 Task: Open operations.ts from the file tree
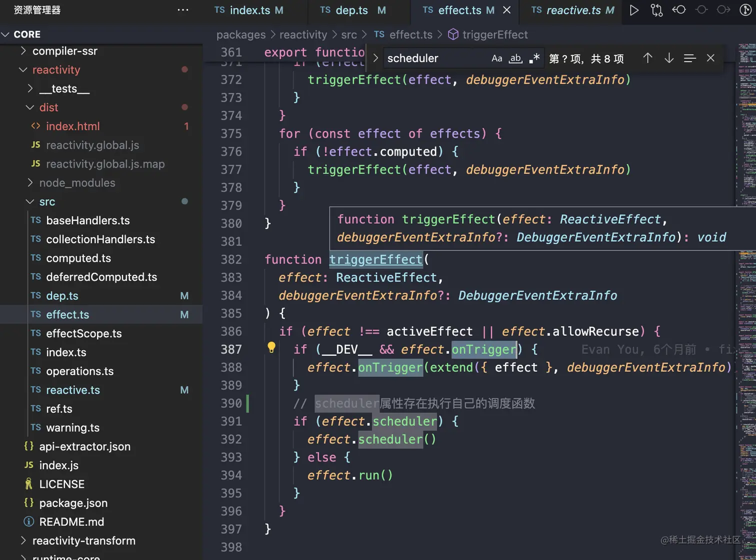101,371
